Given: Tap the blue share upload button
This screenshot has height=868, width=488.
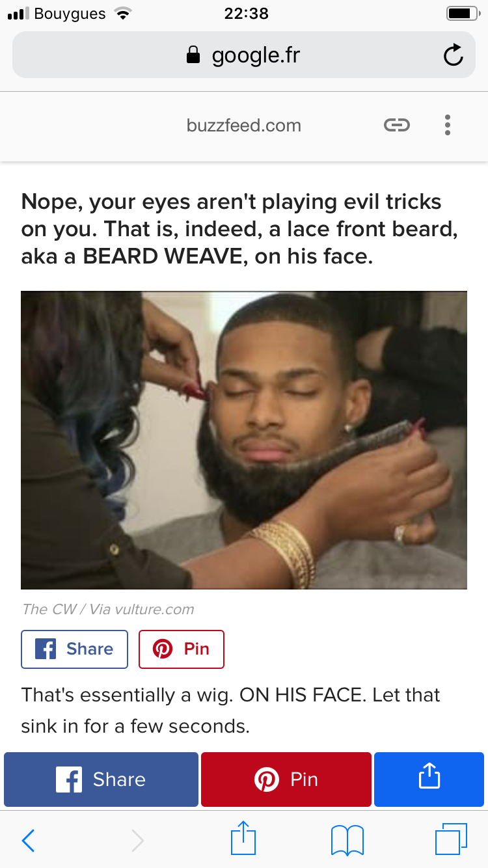Looking at the screenshot, I should click(429, 780).
